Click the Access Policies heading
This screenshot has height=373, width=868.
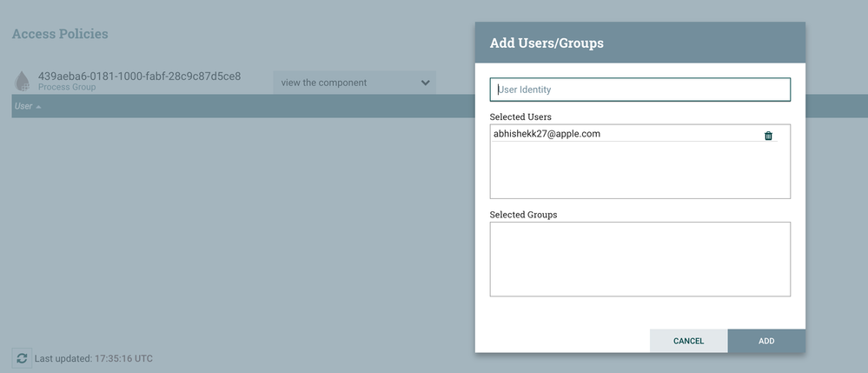point(60,34)
